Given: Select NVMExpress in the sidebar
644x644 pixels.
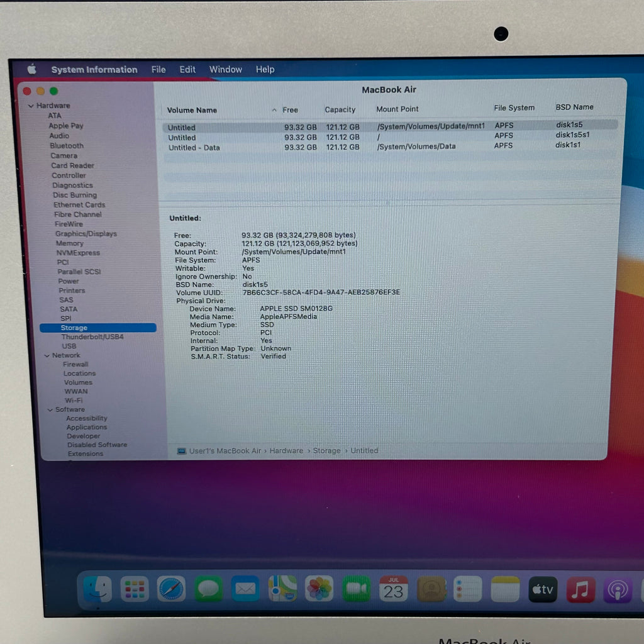Looking at the screenshot, I should coord(78,253).
